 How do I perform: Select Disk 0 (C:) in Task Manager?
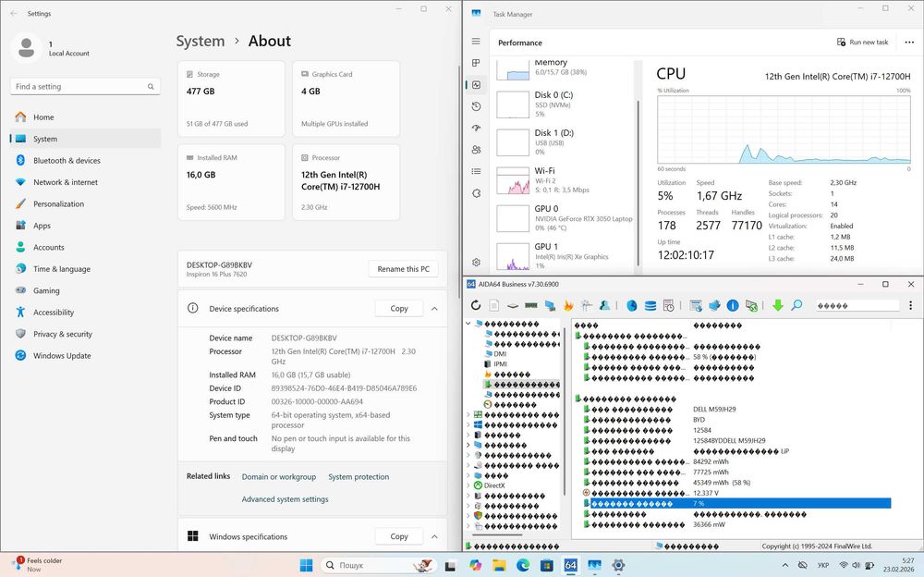pyautogui.click(x=564, y=104)
